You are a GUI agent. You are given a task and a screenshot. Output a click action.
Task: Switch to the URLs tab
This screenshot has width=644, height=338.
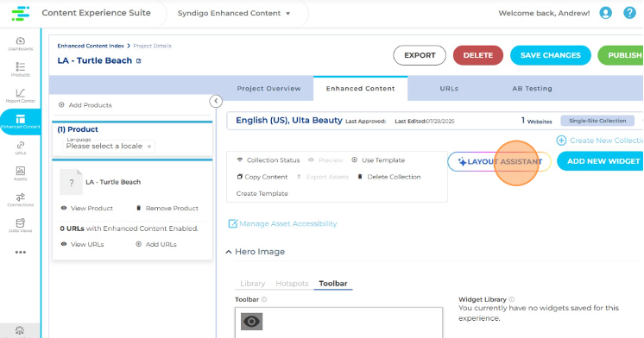[x=449, y=89]
